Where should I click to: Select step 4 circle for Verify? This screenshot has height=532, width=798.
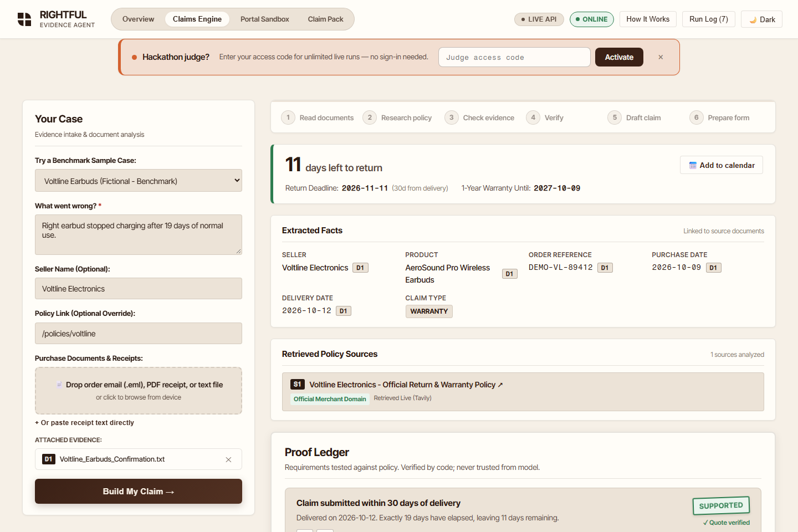(533, 117)
